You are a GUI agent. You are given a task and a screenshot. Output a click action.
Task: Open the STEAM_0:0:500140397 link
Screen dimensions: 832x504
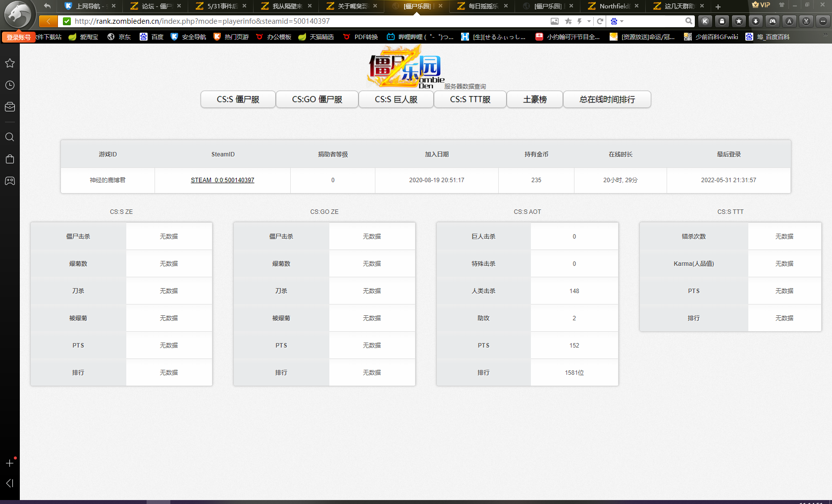point(222,180)
